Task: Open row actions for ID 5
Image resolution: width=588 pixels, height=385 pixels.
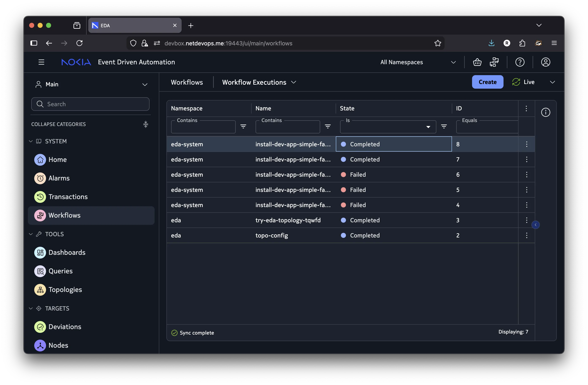Action: click(527, 190)
